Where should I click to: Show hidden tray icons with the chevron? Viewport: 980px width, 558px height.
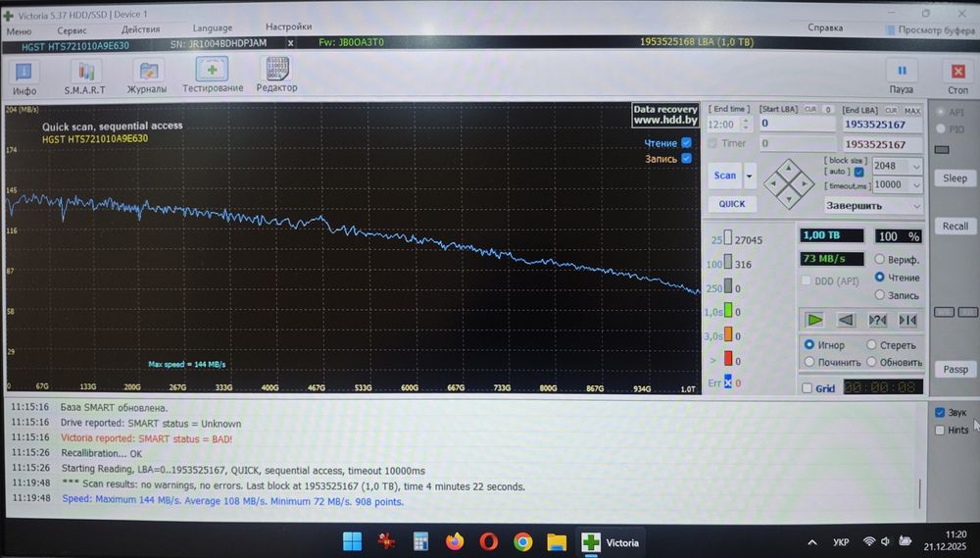coord(811,542)
